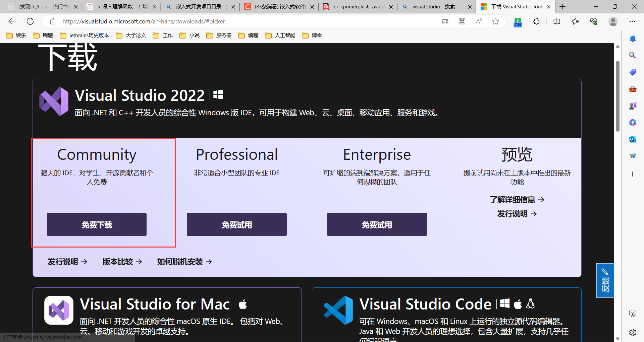Open the 人工智能 bookmarks folder

pos(280,36)
